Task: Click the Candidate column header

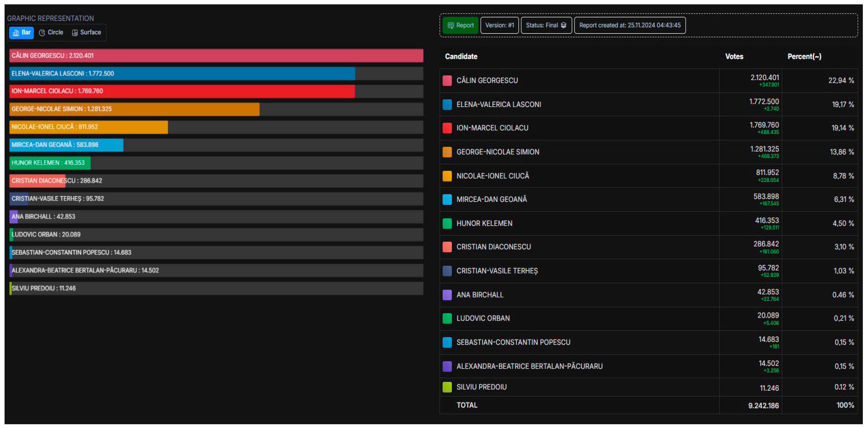Action: coord(461,56)
